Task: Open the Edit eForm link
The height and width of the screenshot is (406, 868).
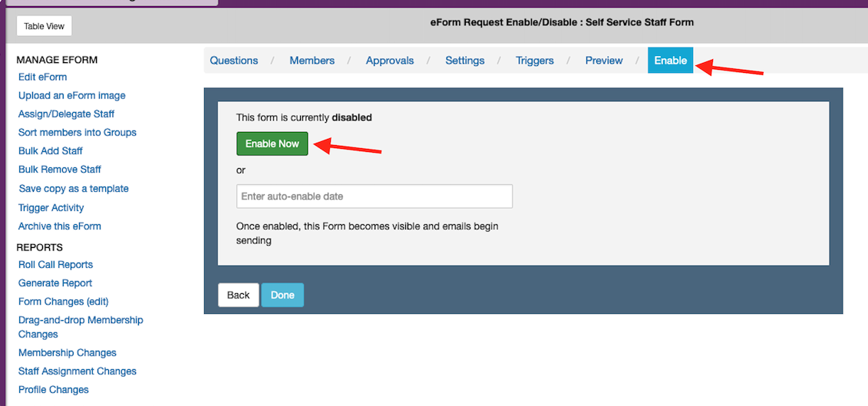Action: click(42, 78)
